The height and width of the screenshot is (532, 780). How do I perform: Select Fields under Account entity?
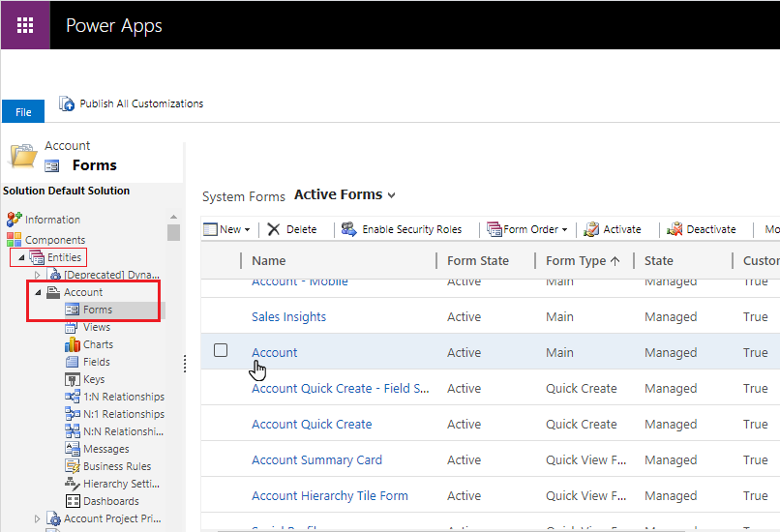click(97, 362)
